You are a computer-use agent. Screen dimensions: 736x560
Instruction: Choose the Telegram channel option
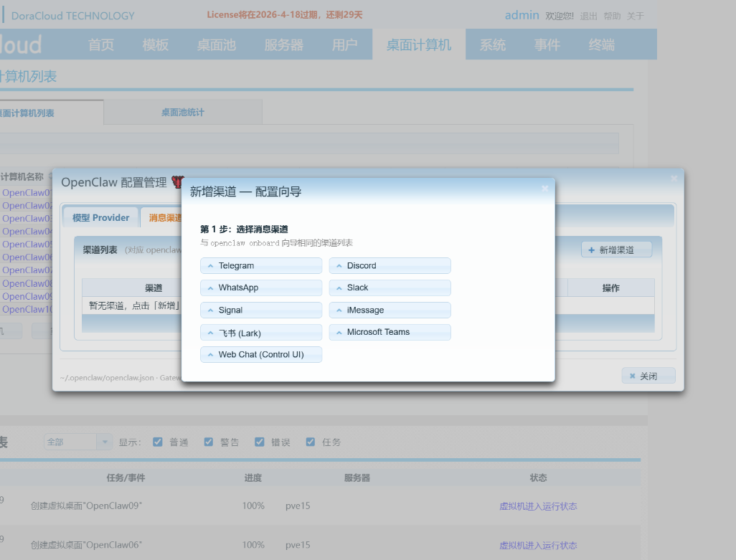[261, 265]
